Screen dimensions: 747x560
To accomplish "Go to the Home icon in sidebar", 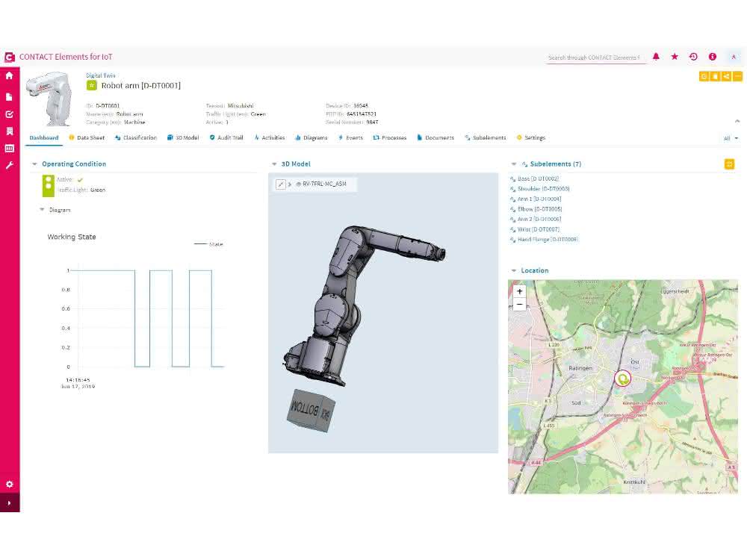I will pos(9,75).
